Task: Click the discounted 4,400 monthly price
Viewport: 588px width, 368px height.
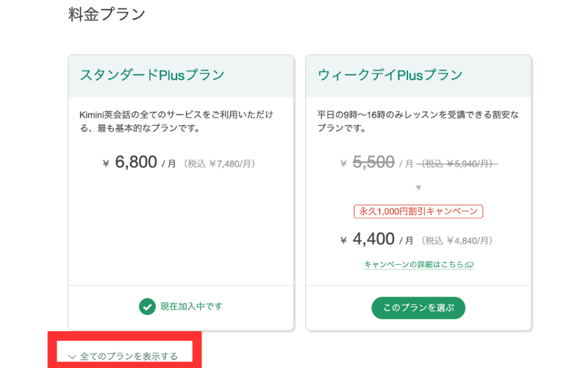Action: 373,238
